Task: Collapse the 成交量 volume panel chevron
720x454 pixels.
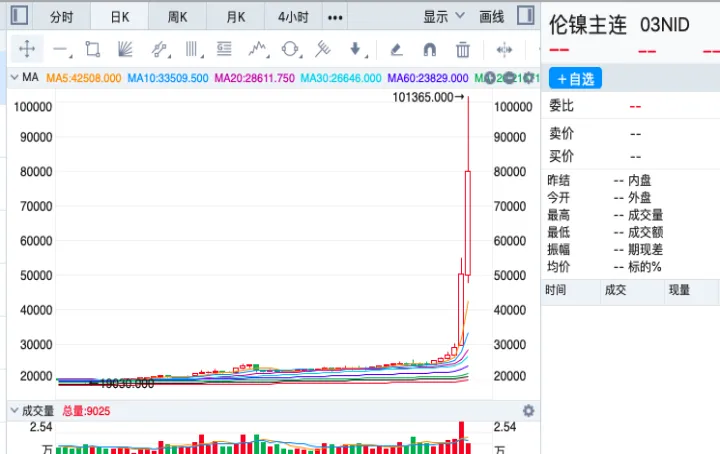Action: [14, 410]
